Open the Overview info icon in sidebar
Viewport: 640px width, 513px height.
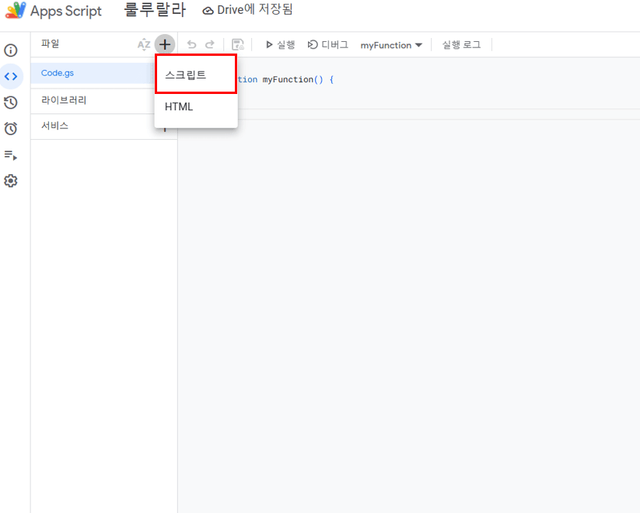pyautogui.click(x=11, y=50)
